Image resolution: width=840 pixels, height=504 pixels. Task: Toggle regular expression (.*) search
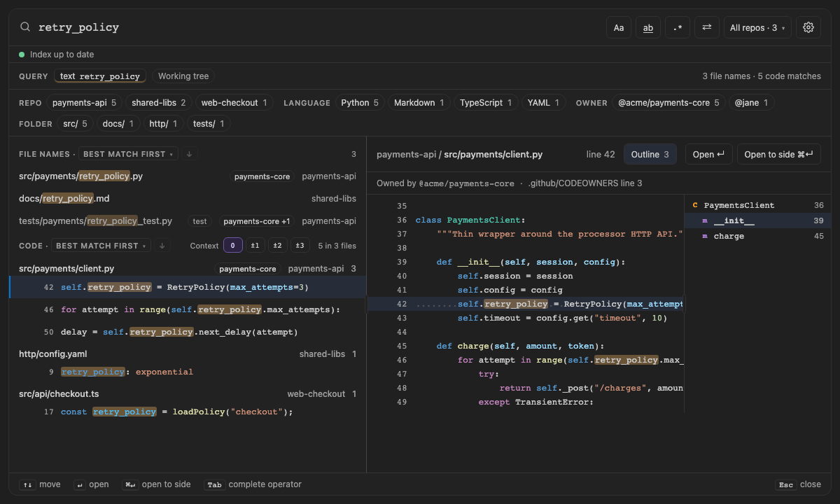pyautogui.click(x=678, y=27)
